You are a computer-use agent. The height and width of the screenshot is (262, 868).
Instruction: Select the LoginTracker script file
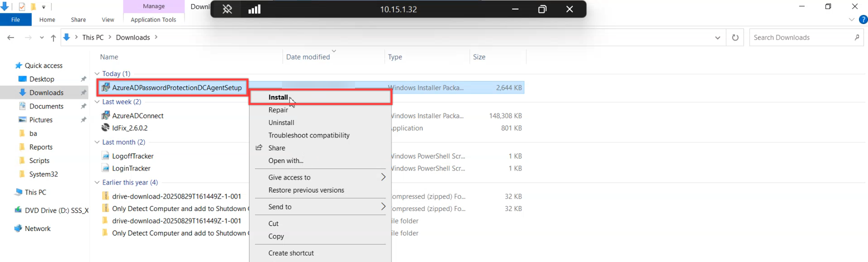click(x=131, y=168)
